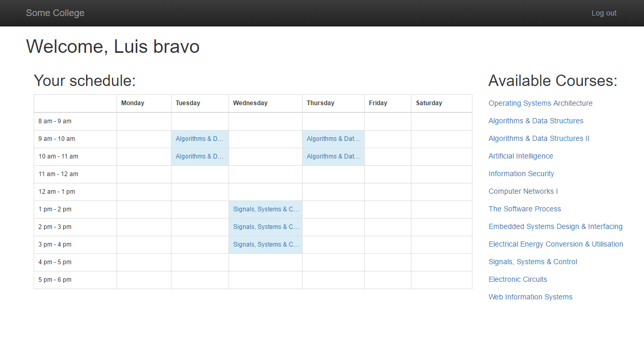Log out from the navbar
644x359 pixels.
point(604,13)
